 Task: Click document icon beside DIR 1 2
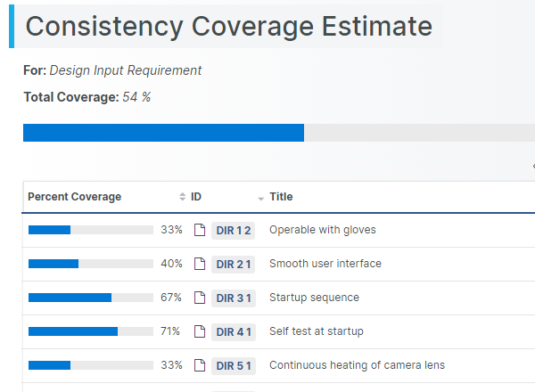200,230
